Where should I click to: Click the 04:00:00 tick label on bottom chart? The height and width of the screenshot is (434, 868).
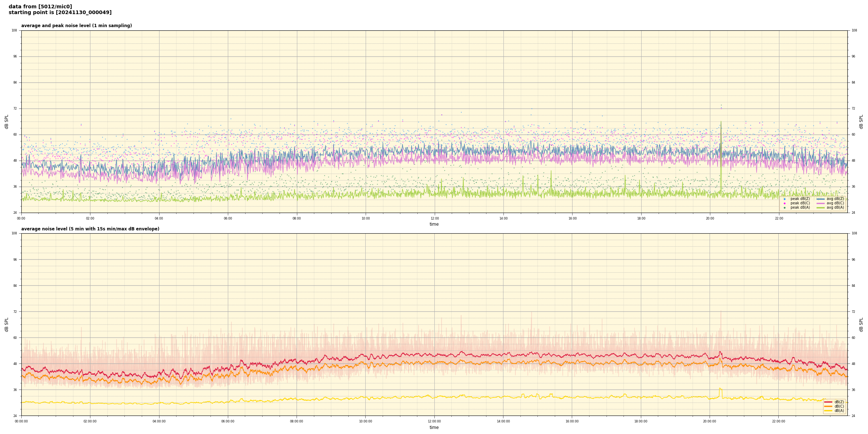(x=159, y=421)
